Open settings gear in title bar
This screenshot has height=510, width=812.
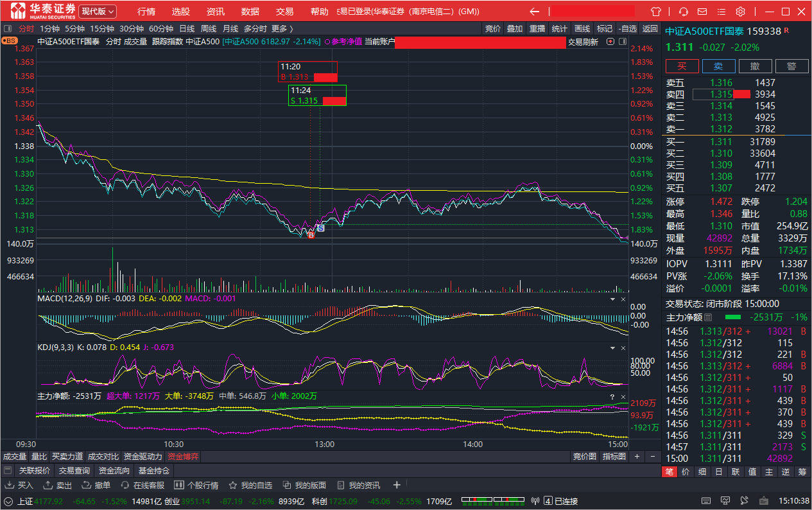pos(740,12)
